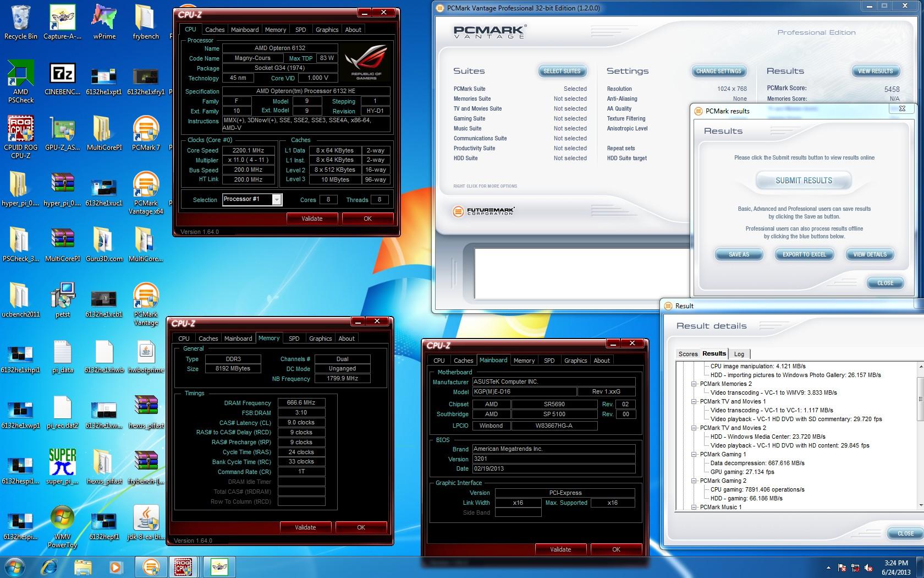Click CLOSE in the PCMark results dialog
This screenshot has width=924, height=578.
[x=885, y=283]
